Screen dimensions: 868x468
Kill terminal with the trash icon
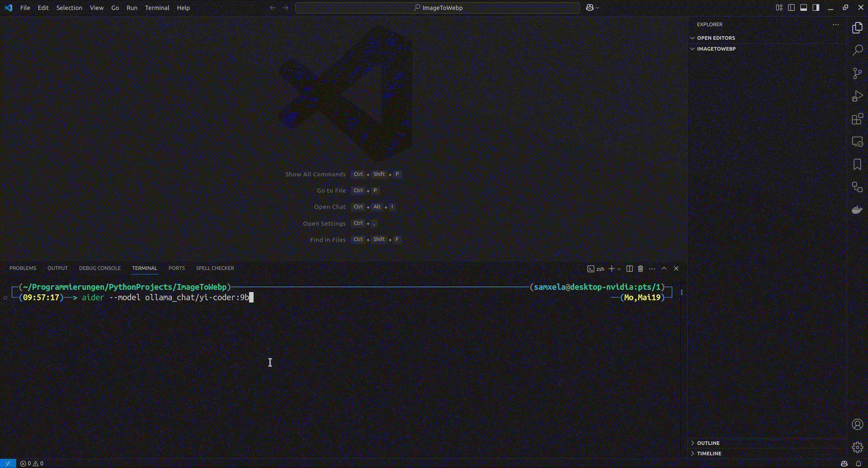pos(641,269)
